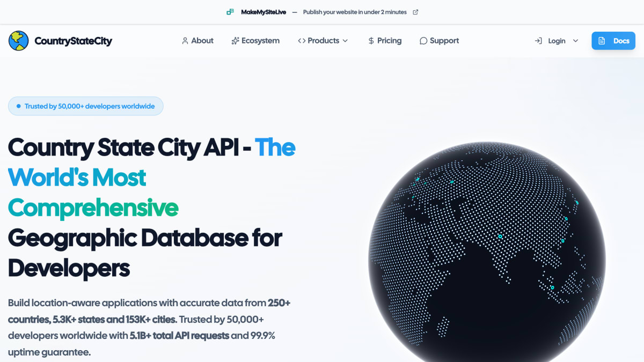Click the '5.1B+ total API requests' text

pyautogui.click(x=180, y=336)
